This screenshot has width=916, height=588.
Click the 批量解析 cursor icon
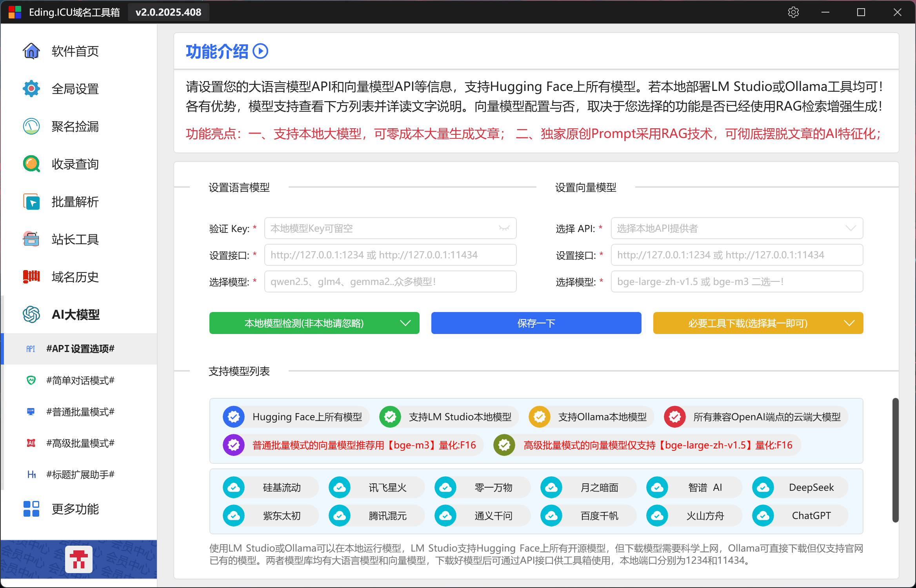(31, 201)
